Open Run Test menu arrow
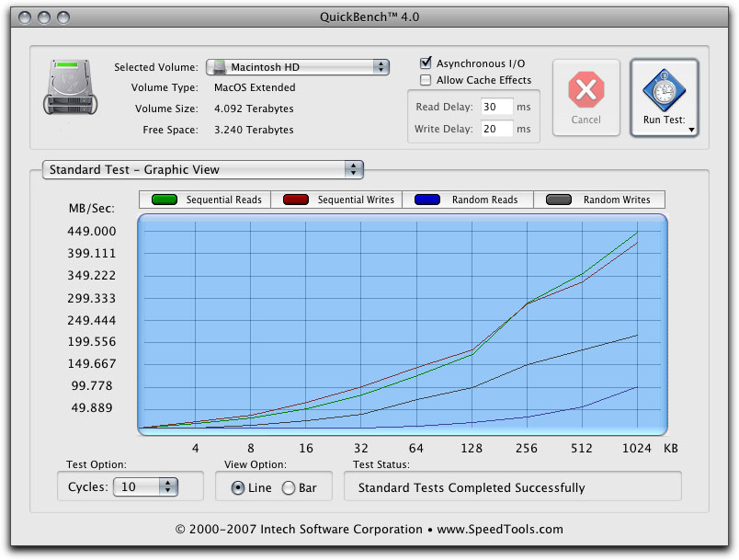This screenshot has height=560, width=739. point(691,130)
